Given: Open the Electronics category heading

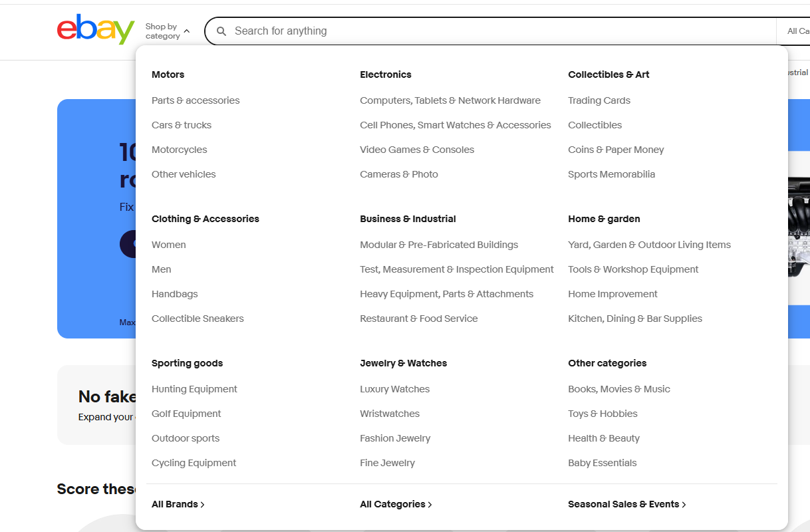Looking at the screenshot, I should (x=386, y=74).
